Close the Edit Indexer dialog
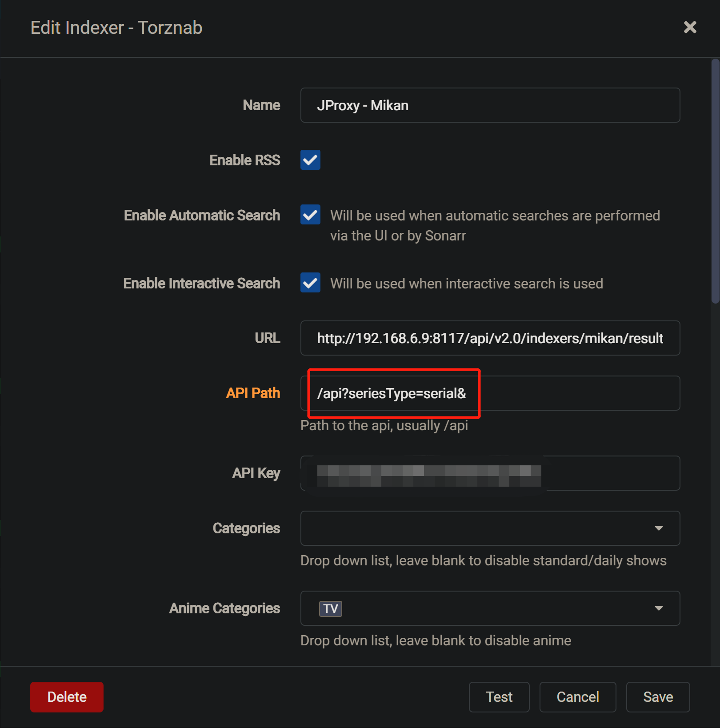The image size is (720, 728). click(x=690, y=28)
